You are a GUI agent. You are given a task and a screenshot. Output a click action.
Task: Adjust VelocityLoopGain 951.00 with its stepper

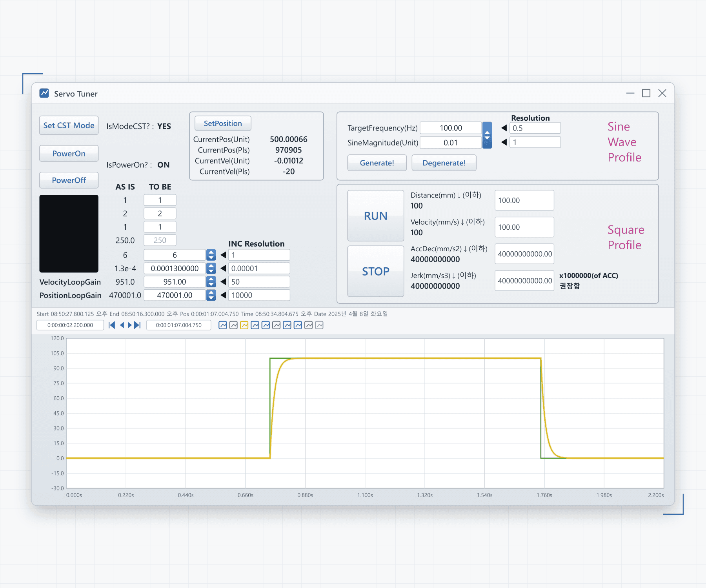pyautogui.click(x=211, y=281)
